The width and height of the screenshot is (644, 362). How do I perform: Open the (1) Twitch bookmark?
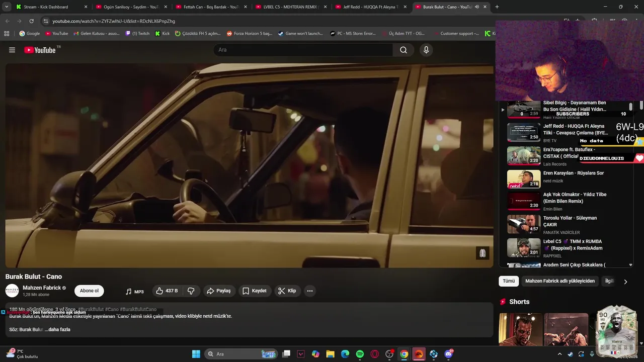point(137,34)
